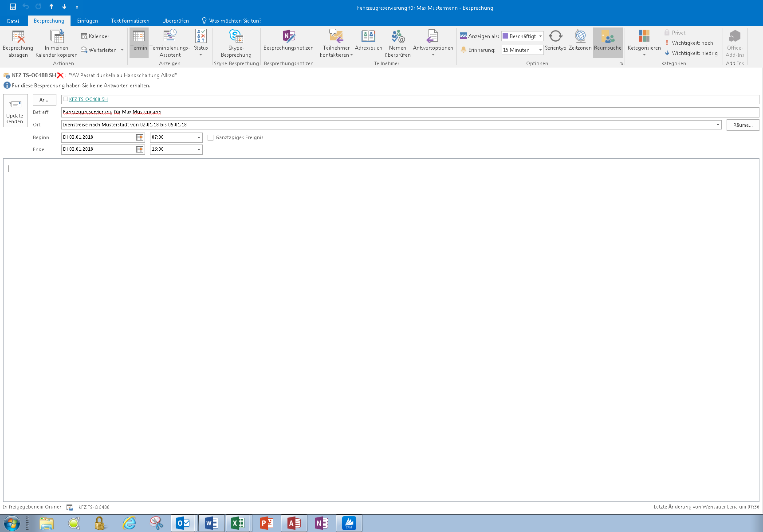The image size is (763, 532).
Task: Open Besprechungsnotizen in OneNote
Action: tap(288, 40)
